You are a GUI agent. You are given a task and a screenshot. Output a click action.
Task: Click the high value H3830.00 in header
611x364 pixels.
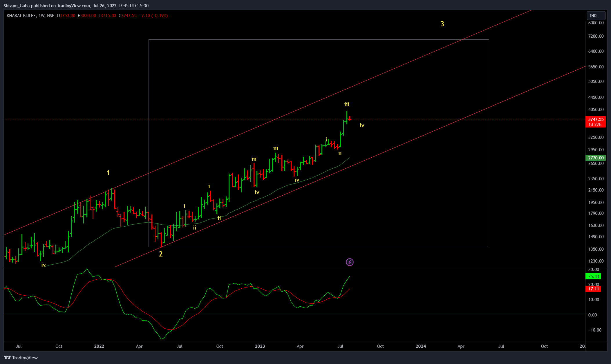coord(87,16)
